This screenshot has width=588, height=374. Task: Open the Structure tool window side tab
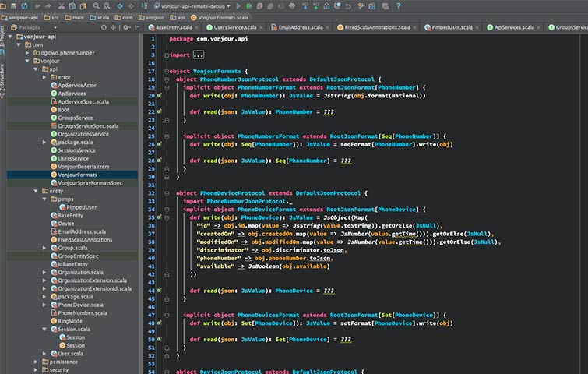pos(2,80)
